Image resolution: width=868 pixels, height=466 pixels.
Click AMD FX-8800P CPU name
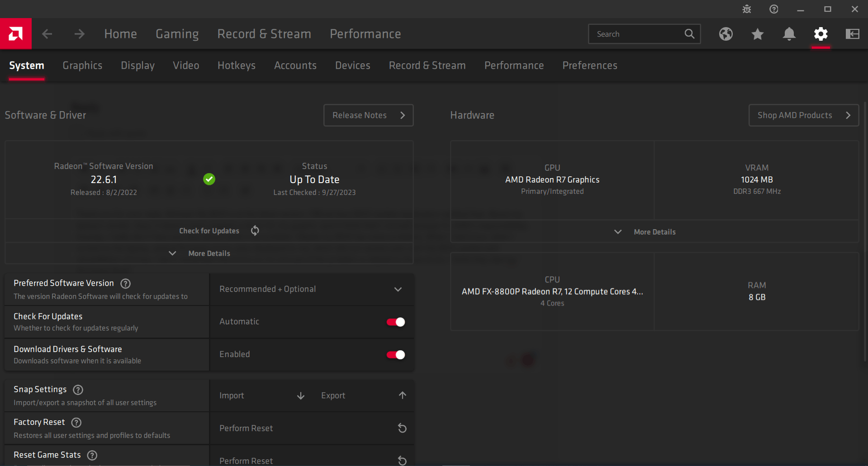[552, 292]
